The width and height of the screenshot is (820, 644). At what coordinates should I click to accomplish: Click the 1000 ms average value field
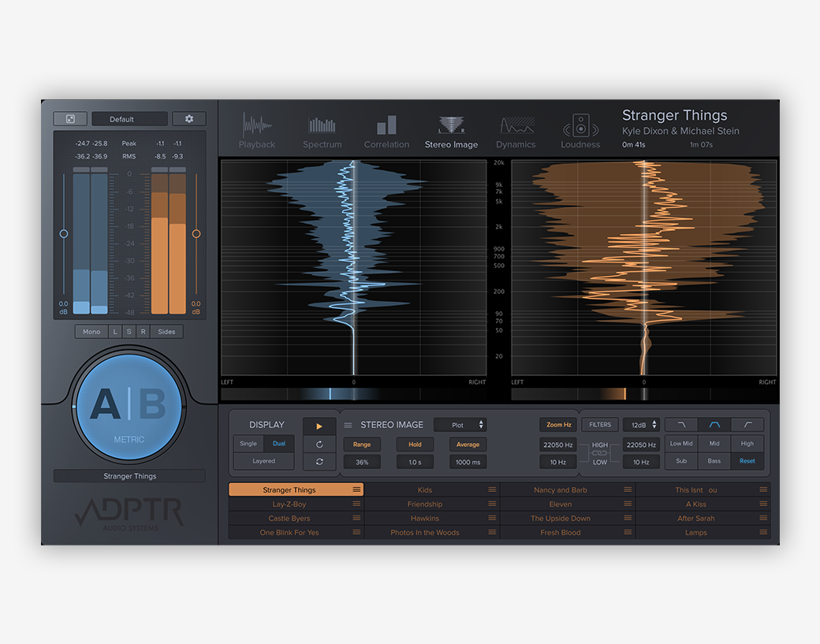point(468,462)
